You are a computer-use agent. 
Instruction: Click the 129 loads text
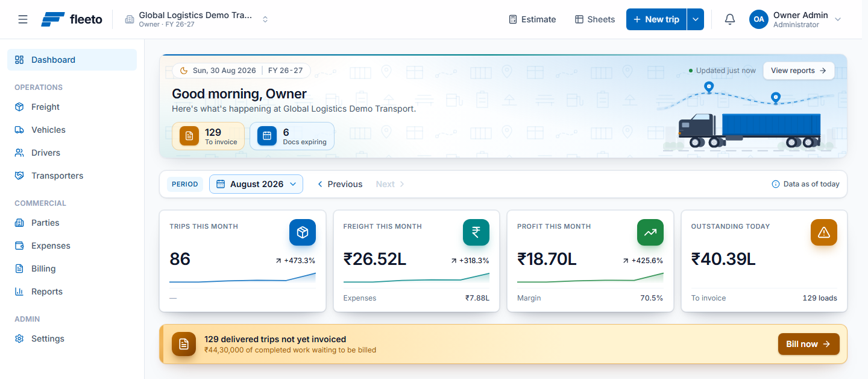click(x=820, y=298)
